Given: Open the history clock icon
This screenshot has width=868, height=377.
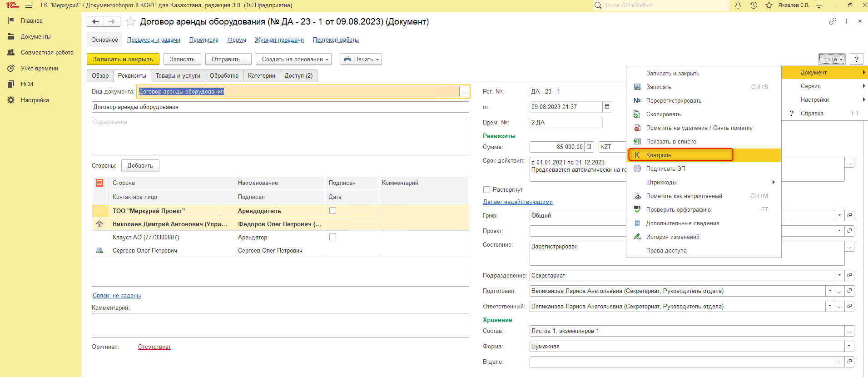Looking at the screenshot, I should (754, 5).
